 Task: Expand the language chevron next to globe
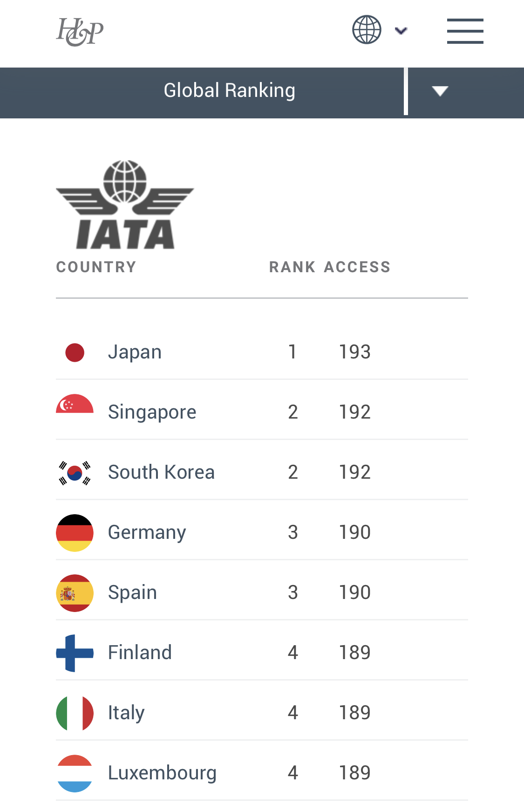click(401, 31)
